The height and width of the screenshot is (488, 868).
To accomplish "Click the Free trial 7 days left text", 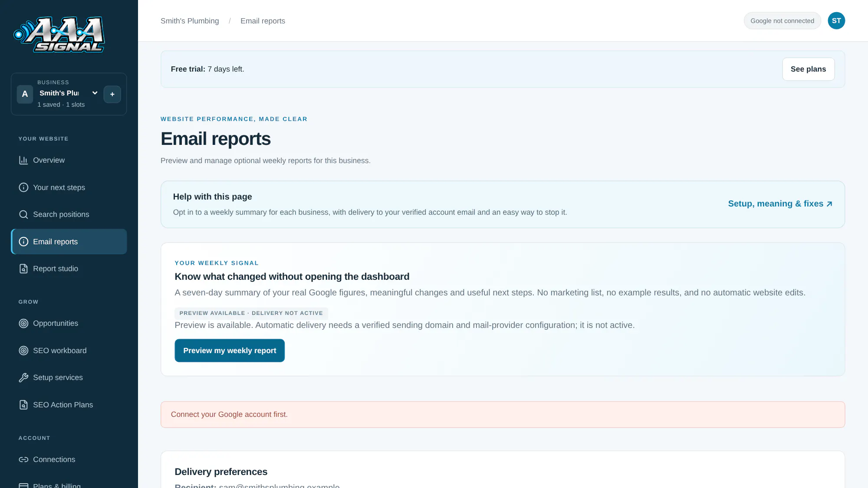I will (x=207, y=69).
